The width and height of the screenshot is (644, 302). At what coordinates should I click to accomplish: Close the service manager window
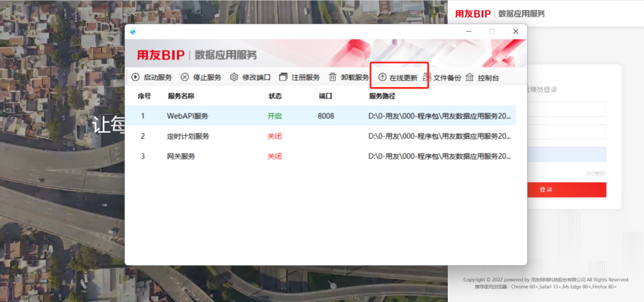tap(515, 31)
